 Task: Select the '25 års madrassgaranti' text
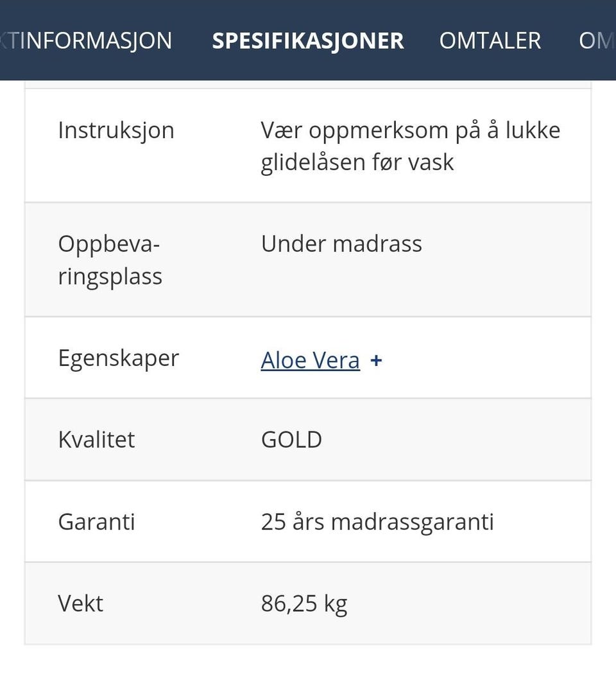[x=377, y=521]
